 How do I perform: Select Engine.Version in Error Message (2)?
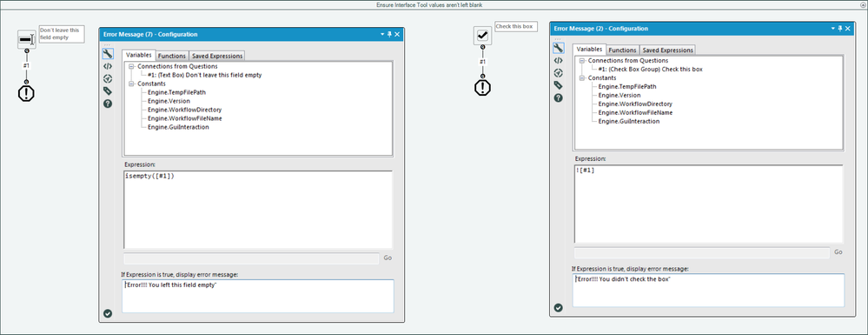[x=620, y=96]
